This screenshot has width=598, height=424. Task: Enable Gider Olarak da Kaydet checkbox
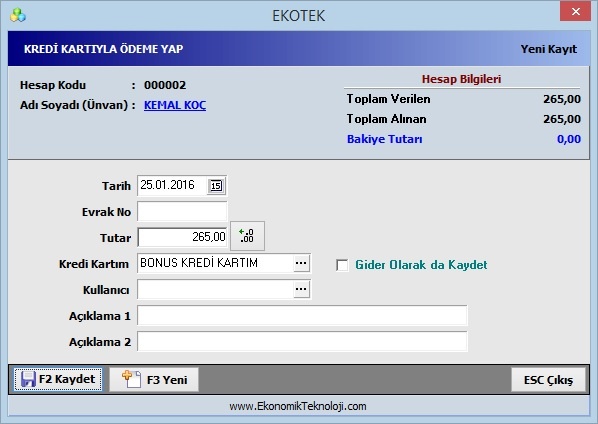click(342, 265)
